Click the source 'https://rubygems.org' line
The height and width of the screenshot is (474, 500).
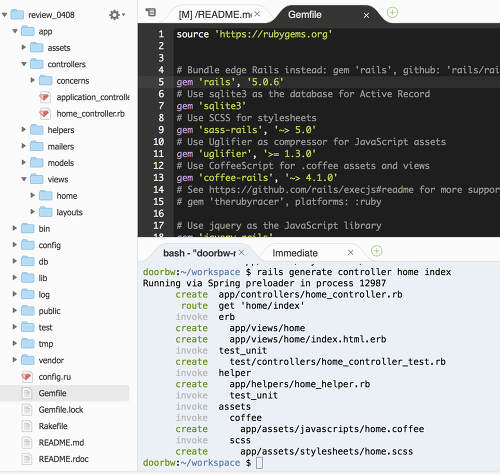254,34
